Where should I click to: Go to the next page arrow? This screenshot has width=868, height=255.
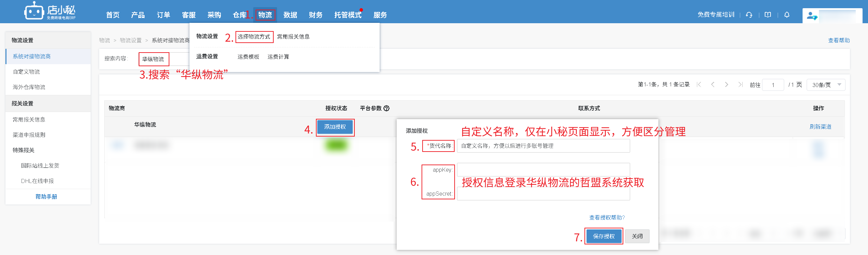click(x=726, y=85)
